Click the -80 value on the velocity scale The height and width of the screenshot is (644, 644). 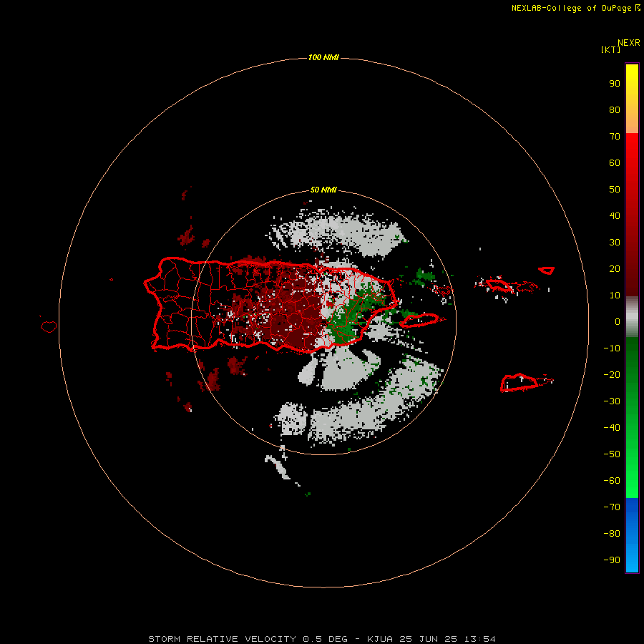612,534
